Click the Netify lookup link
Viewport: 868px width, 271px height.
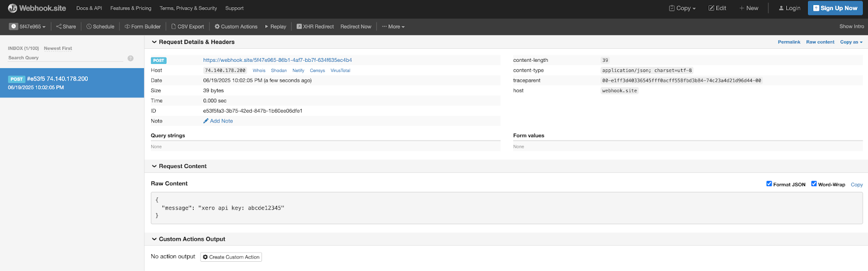click(x=298, y=70)
